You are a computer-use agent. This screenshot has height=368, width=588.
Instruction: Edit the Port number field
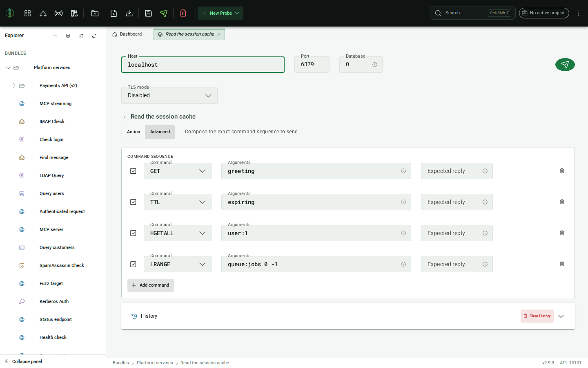pyautogui.click(x=312, y=65)
